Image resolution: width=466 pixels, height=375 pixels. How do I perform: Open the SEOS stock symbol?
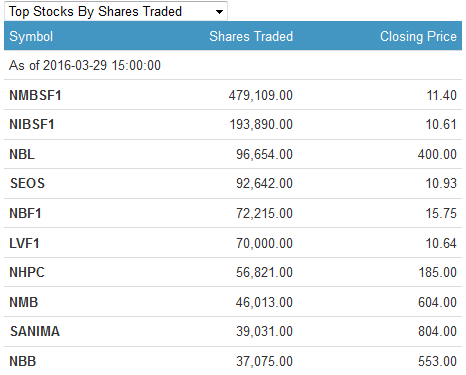[x=27, y=183]
